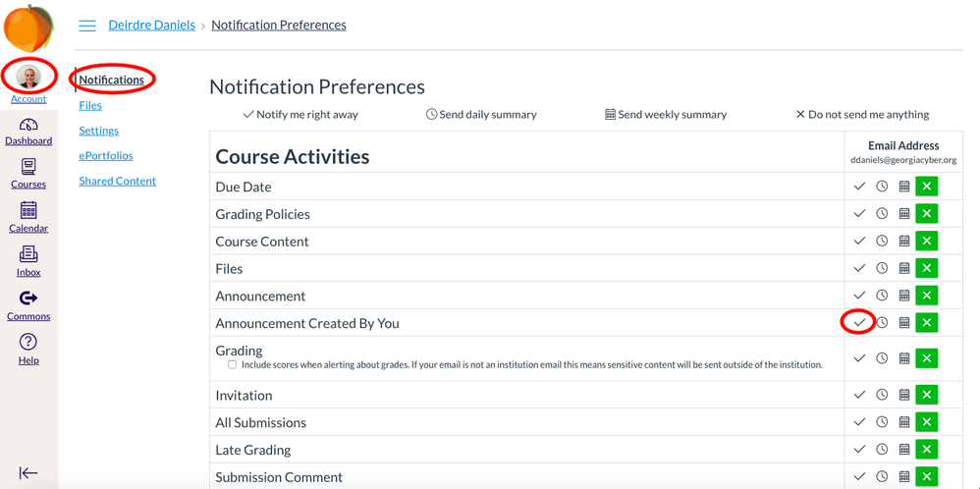This screenshot has height=489, width=980.
Task: Toggle the hamburger menu beside Deirdre Daniels
Action: [x=87, y=26]
